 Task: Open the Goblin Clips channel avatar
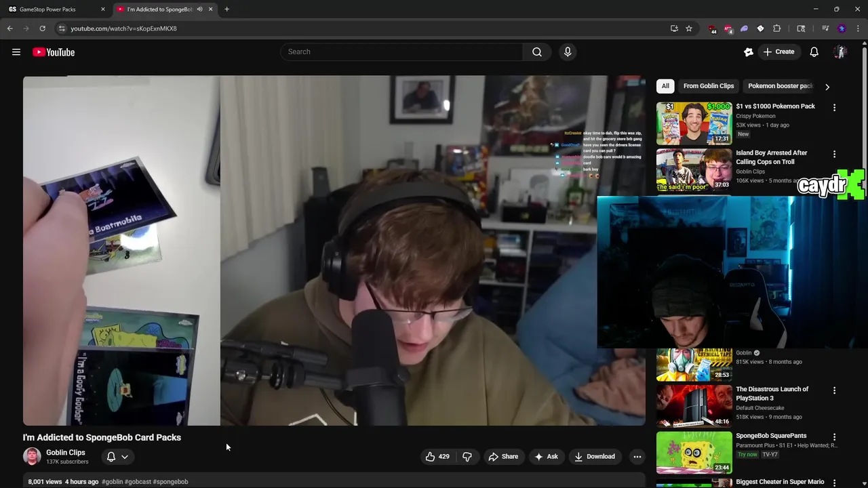(32, 457)
